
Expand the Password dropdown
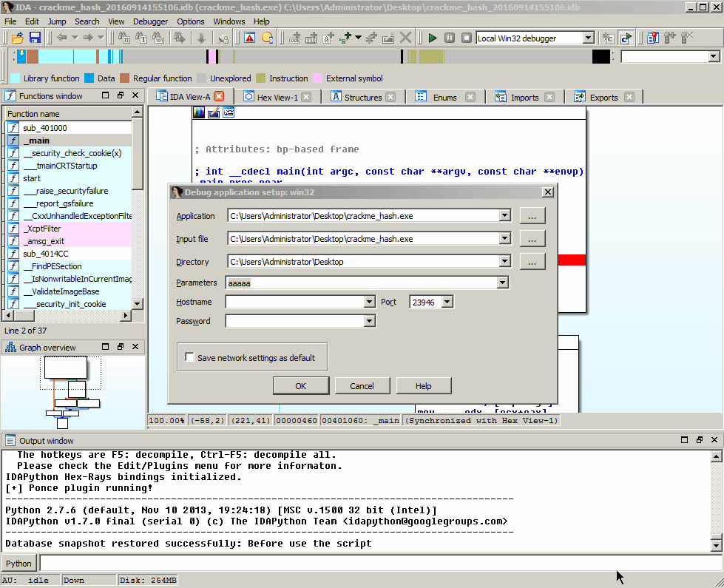point(369,321)
